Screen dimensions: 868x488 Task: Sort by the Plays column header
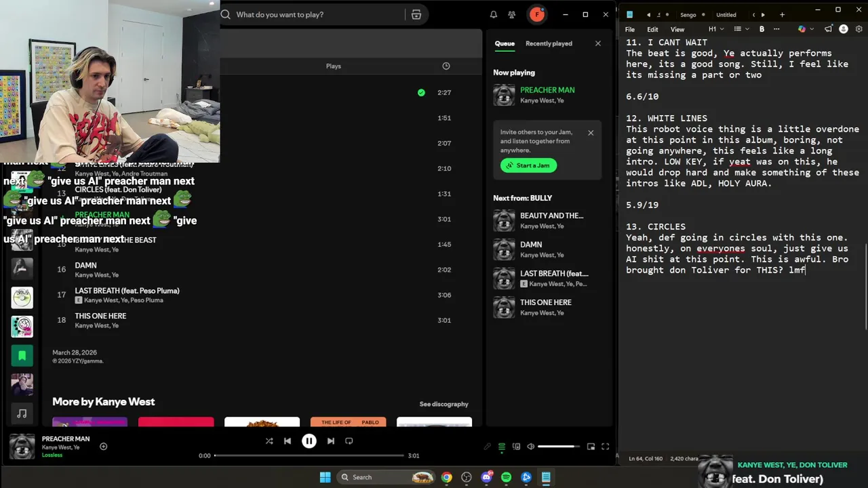[x=333, y=66]
